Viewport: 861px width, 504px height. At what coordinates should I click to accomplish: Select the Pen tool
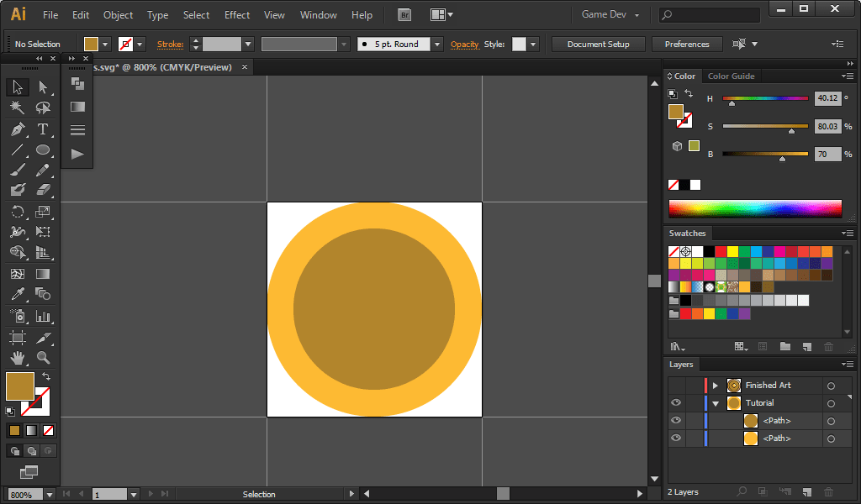(17, 129)
